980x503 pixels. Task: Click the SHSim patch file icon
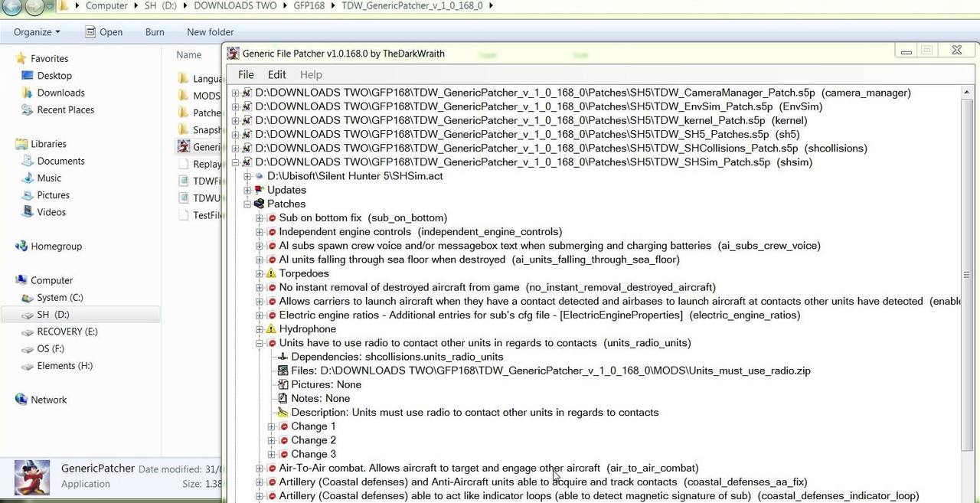click(x=247, y=162)
